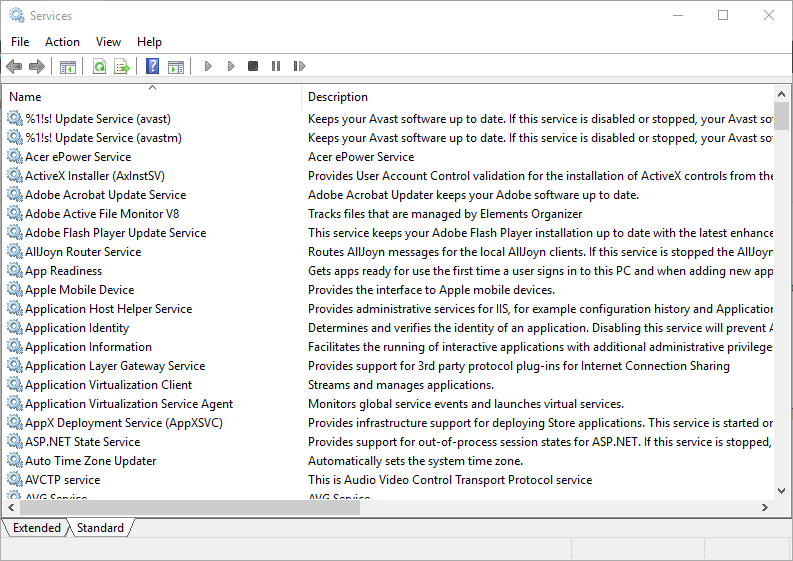Click 'Tracks files that are managed by Elements Organizer'

pos(445,214)
